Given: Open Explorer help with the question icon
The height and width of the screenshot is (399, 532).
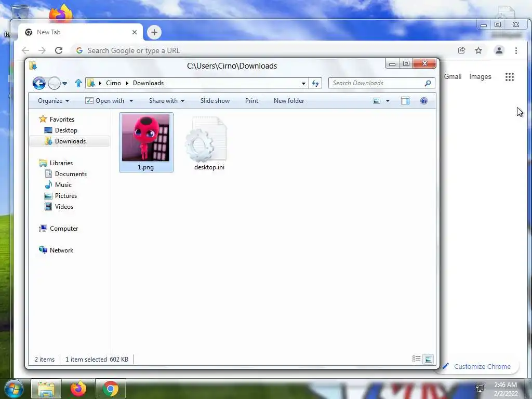Looking at the screenshot, I should pos(424,101).
